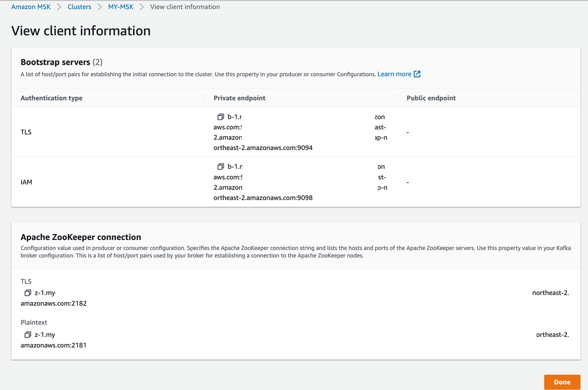The height and width of the screenshot is (390, 588).
Task: Copy the IAM bootstrap private endpoint
Action: [220, 167]
